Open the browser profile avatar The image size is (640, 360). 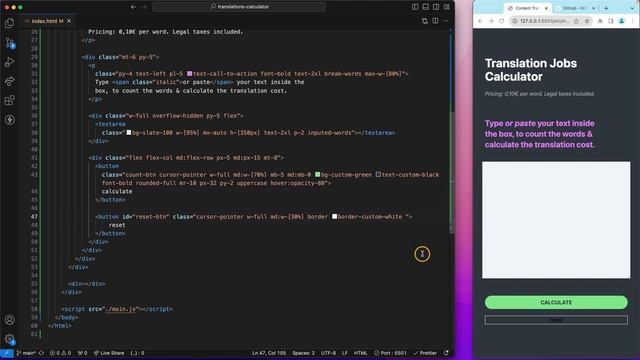coord(622,21)
